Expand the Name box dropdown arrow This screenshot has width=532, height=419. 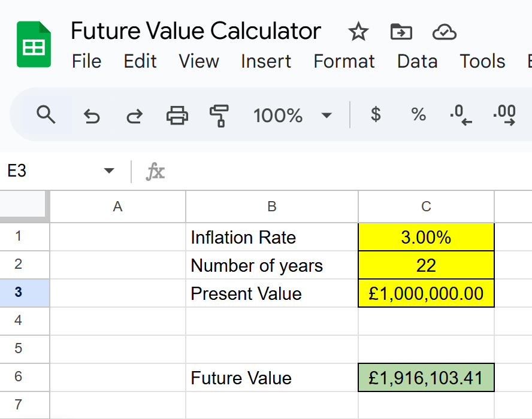click(109, 171)
